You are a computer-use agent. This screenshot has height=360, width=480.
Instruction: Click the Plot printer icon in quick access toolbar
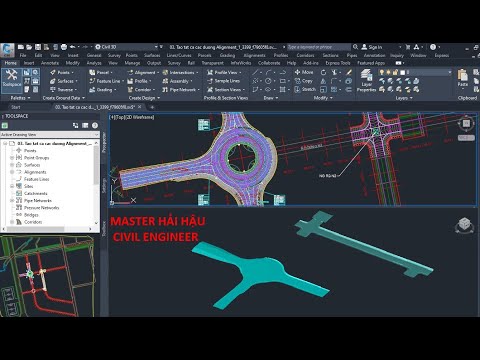click(x=64, y=47)
